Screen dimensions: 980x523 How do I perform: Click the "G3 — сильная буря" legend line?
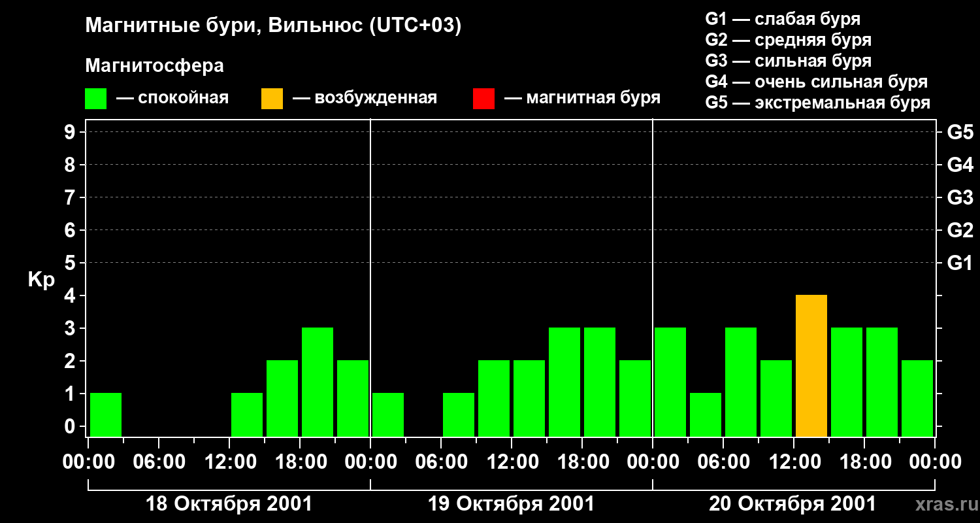[789, 61]
